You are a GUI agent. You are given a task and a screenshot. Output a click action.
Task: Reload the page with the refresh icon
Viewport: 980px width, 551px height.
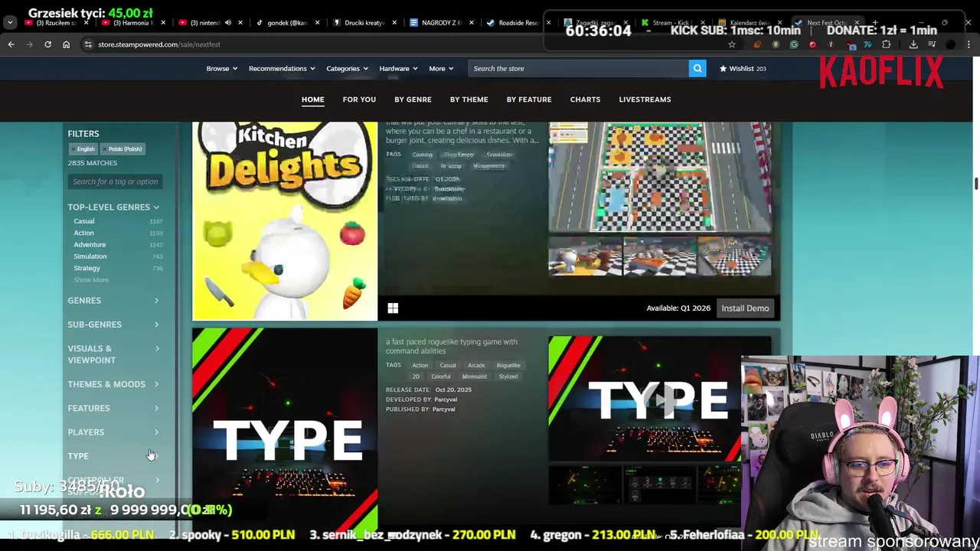point(47,44)
